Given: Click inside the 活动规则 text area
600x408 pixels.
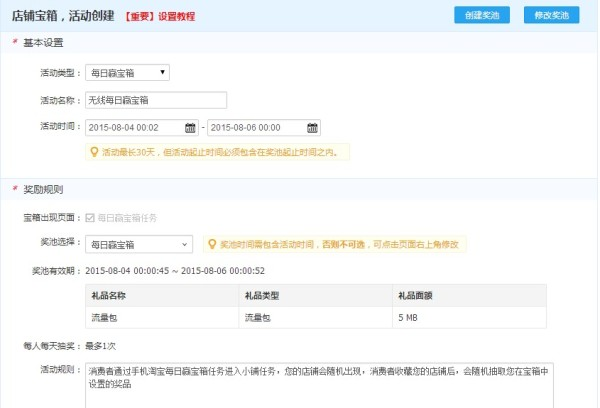Looking at the screenshot, I should [319, 385].
